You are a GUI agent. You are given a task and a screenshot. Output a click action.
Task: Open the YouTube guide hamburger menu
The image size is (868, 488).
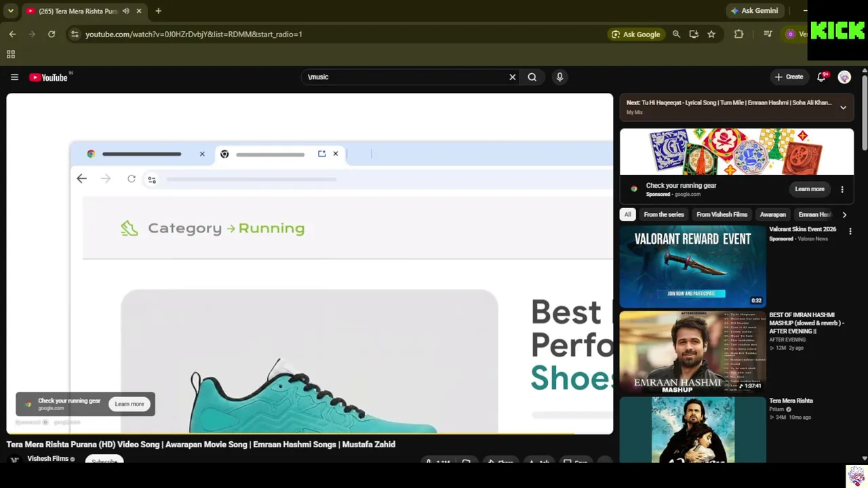[x=14, y=77]
